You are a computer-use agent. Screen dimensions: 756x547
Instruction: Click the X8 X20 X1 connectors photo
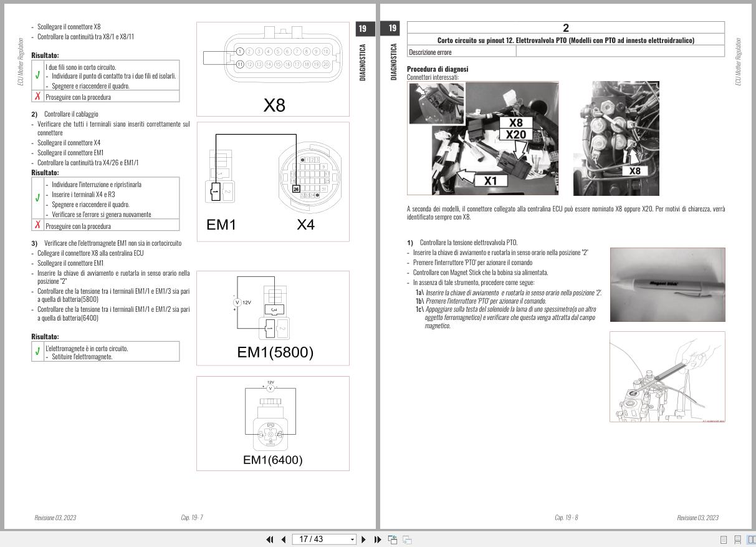(x=483, y=138)
